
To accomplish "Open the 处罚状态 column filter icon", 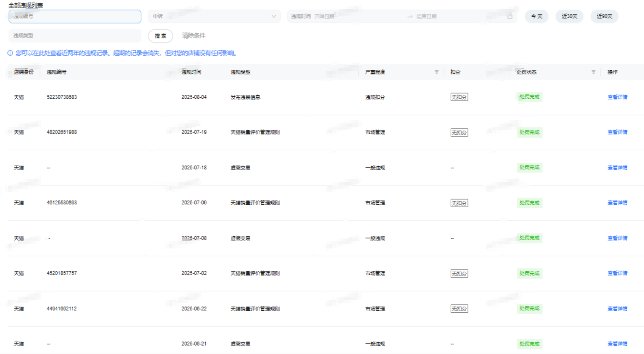I will (x=593, y=72).
